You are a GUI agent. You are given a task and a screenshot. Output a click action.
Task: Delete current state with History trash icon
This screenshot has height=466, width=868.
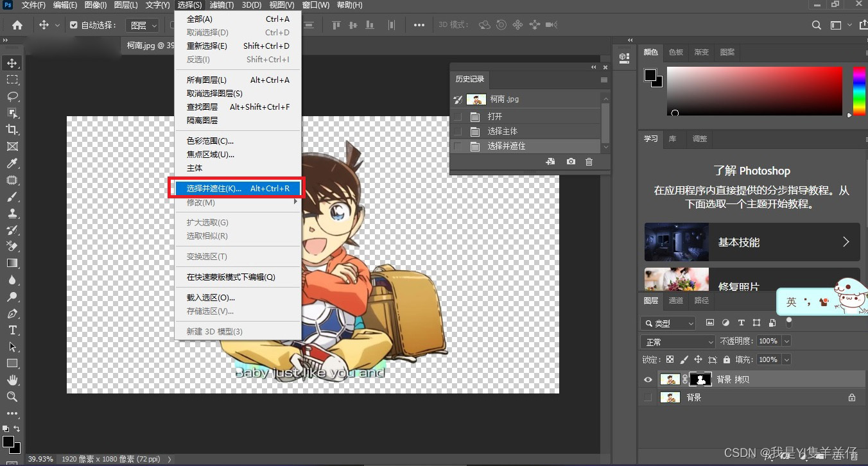tap(589, 162)
